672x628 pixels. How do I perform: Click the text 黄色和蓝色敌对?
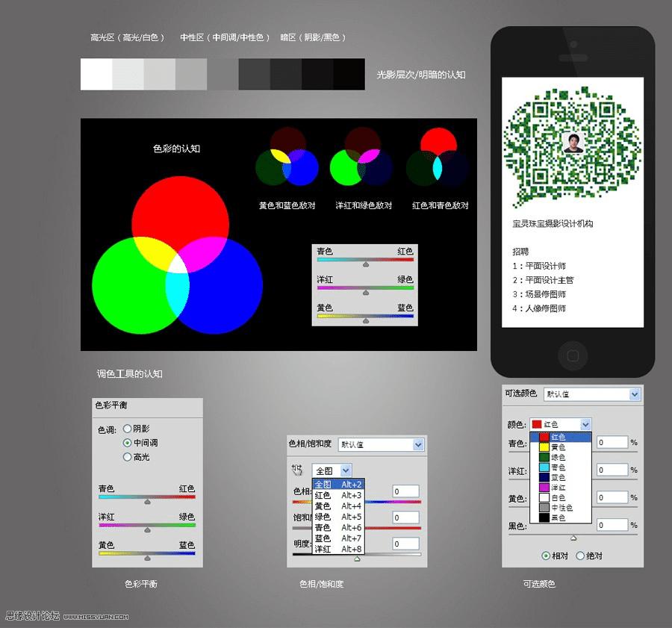click(287, 205)
